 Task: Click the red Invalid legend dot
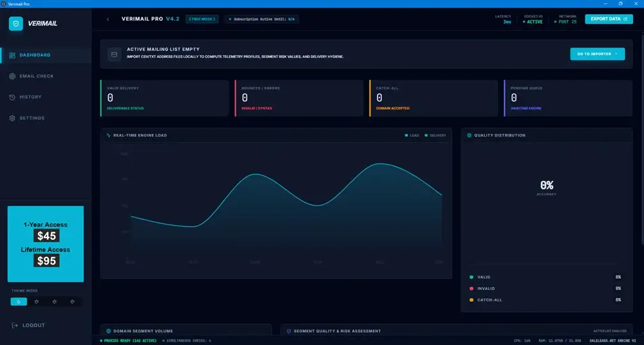click(471, 289)
